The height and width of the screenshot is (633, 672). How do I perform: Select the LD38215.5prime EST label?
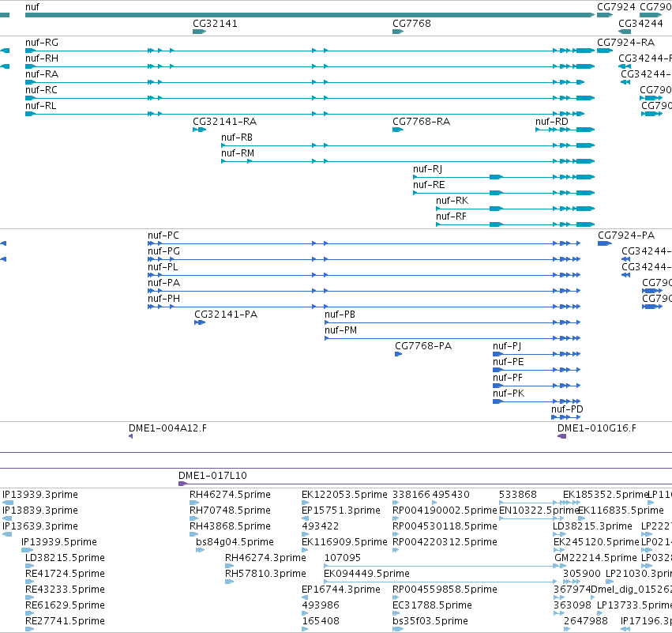[x=65, y=559]
